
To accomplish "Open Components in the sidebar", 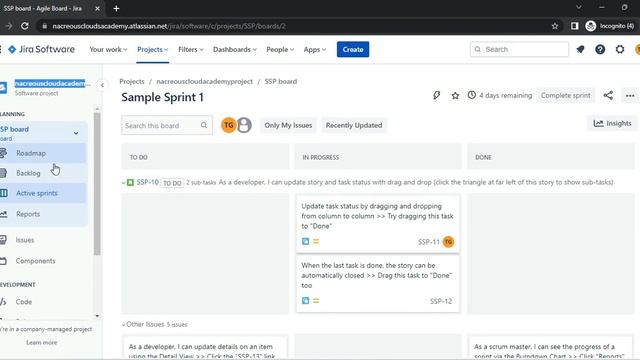I will click(x=43, y=261).
